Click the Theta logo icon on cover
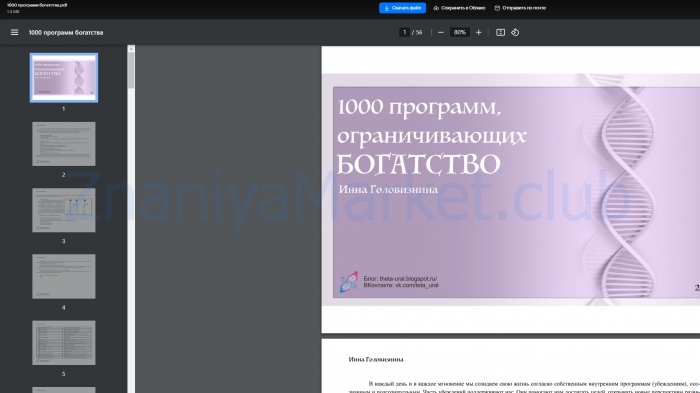This screenshot has height=393, width=700. [x=349, y=282]
